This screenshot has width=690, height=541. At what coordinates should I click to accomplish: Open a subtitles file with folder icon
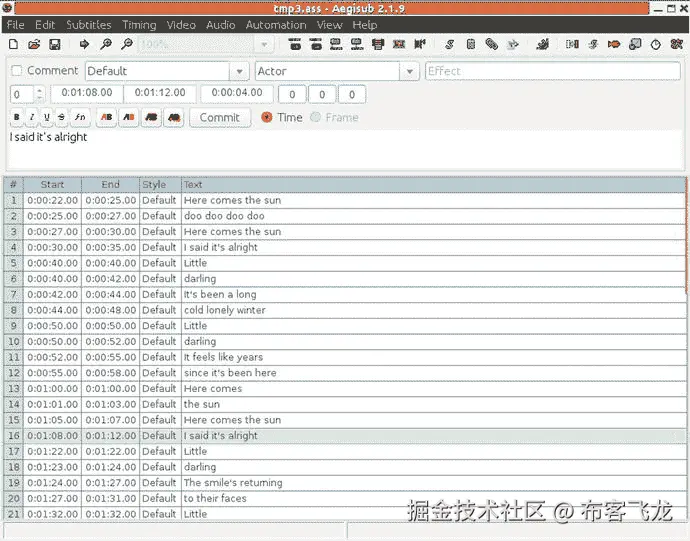click(x=34, y=44)
